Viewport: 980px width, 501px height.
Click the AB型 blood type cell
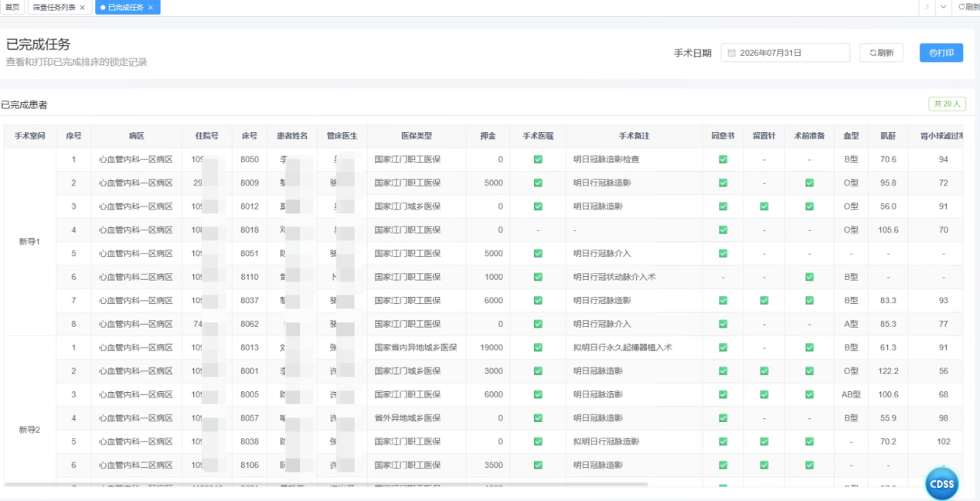[851, 394]
